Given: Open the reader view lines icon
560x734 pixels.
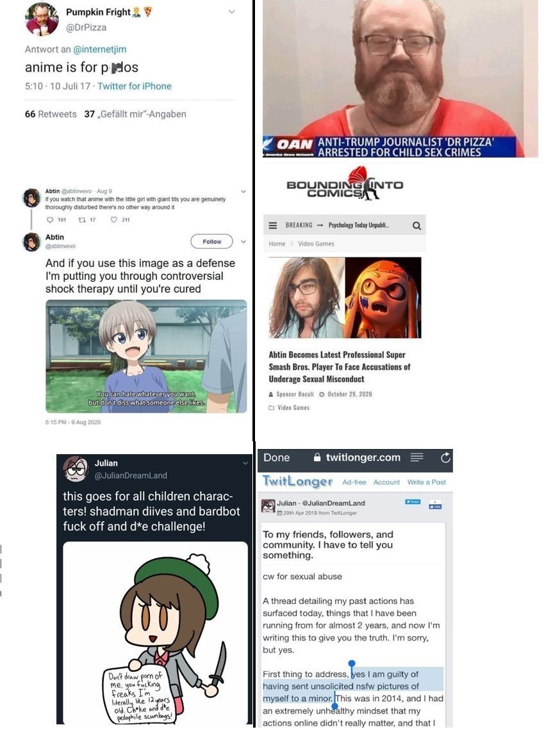Looking at the screenshot, I should 416,457.
